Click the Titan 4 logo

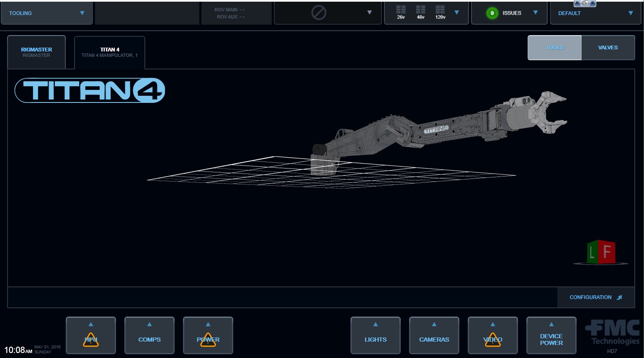click(x=90, y=90)
